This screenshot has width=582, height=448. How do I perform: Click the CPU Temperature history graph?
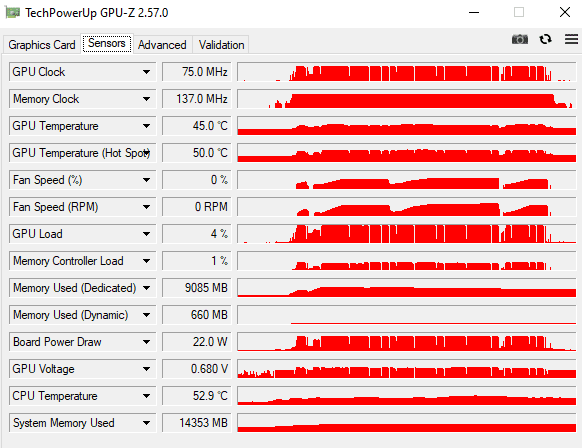coord(407,396)
